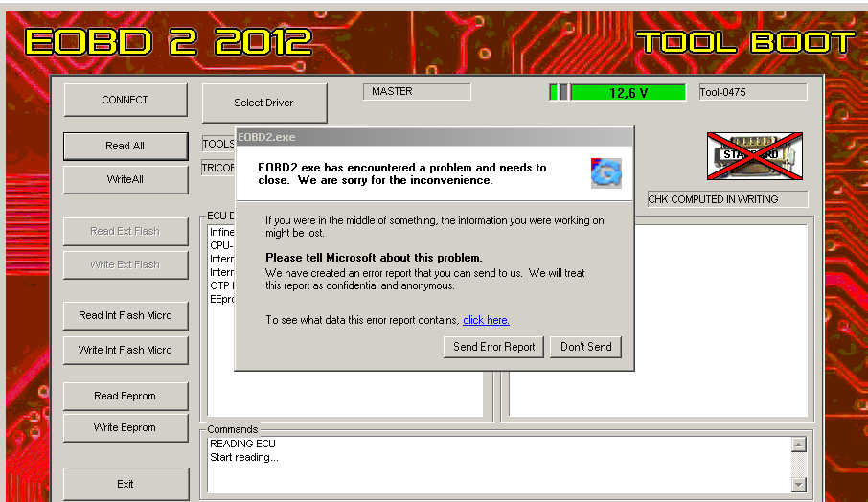
Task: Click Read Ext Flash button
Action: pos(126,231)
